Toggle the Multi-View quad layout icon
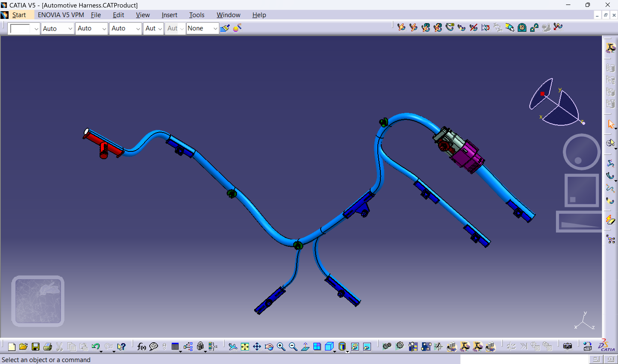 317,347
